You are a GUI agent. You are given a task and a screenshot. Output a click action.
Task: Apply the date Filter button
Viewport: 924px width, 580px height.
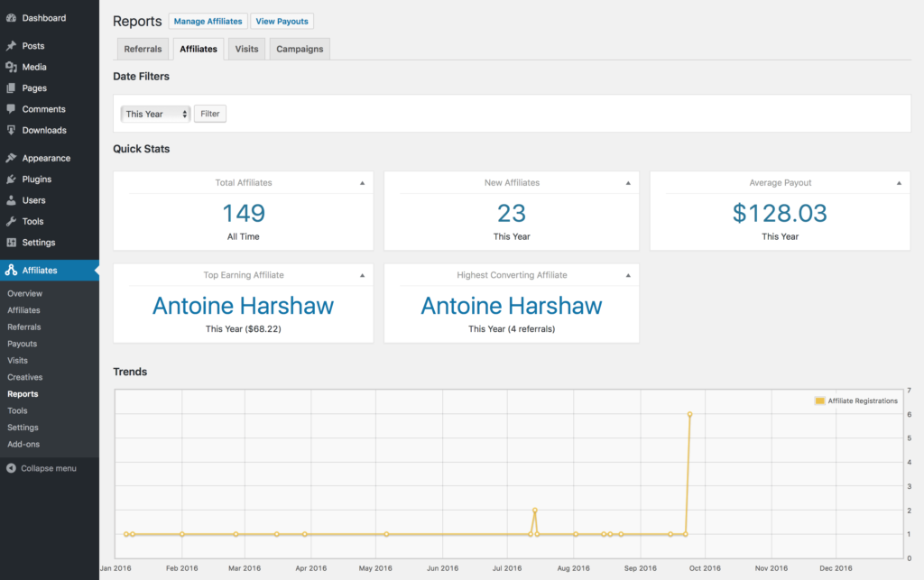tap(209, 114)
